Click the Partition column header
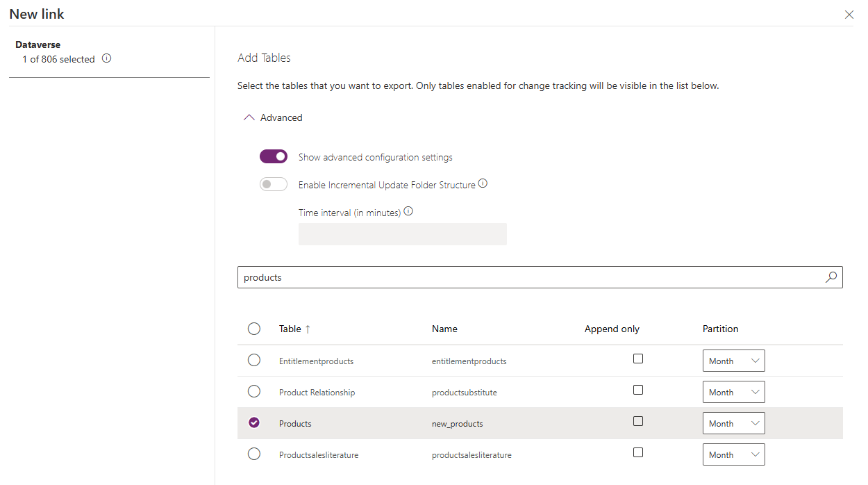This screenshot has width=868, height=485. (721, 329)
